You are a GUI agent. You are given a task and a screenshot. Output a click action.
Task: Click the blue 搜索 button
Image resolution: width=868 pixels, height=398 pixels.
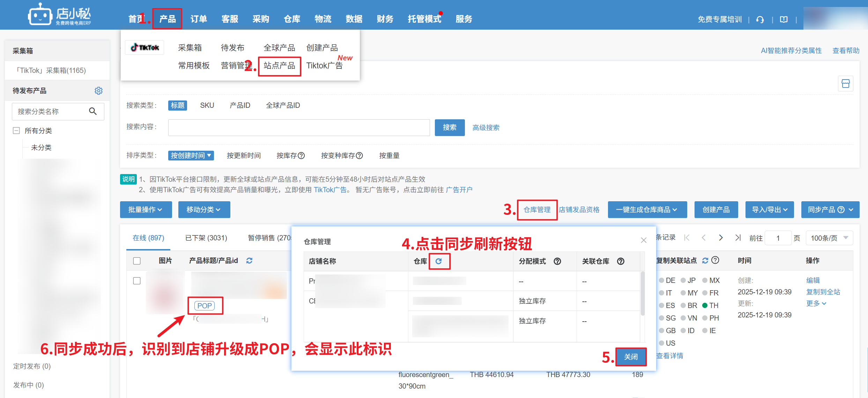[450, 128]
